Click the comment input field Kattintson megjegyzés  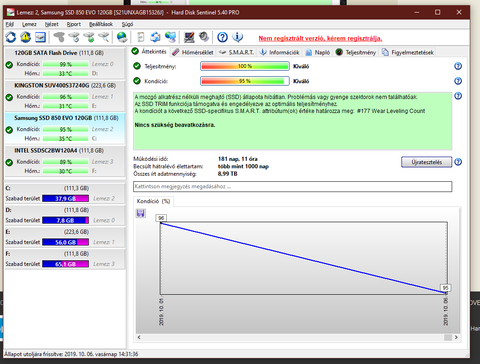click(293, 187)
